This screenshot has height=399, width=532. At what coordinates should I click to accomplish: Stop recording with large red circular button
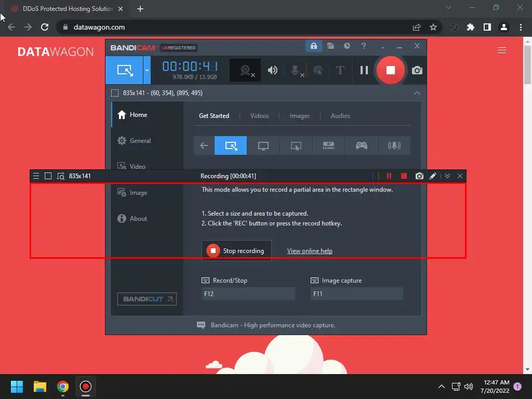pyautogui.click(x=391, y=70)
